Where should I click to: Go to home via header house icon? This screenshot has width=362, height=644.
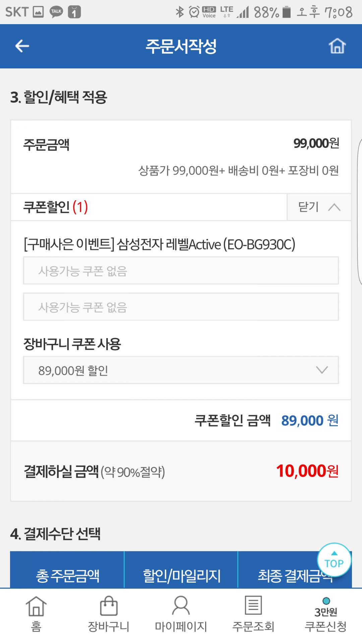click(x=337, y=46)
